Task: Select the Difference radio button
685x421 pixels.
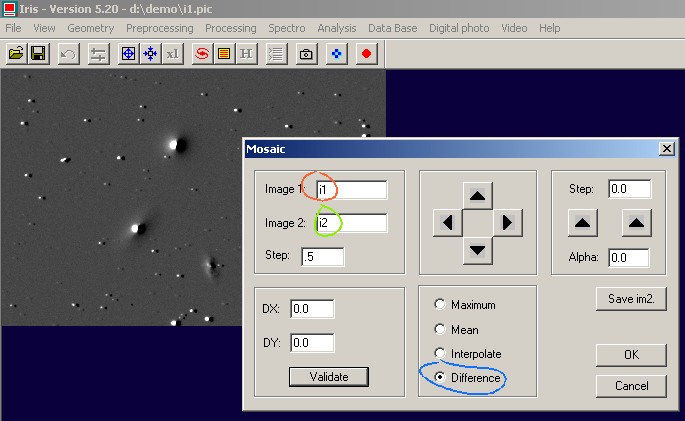Action: click(440, 377)
